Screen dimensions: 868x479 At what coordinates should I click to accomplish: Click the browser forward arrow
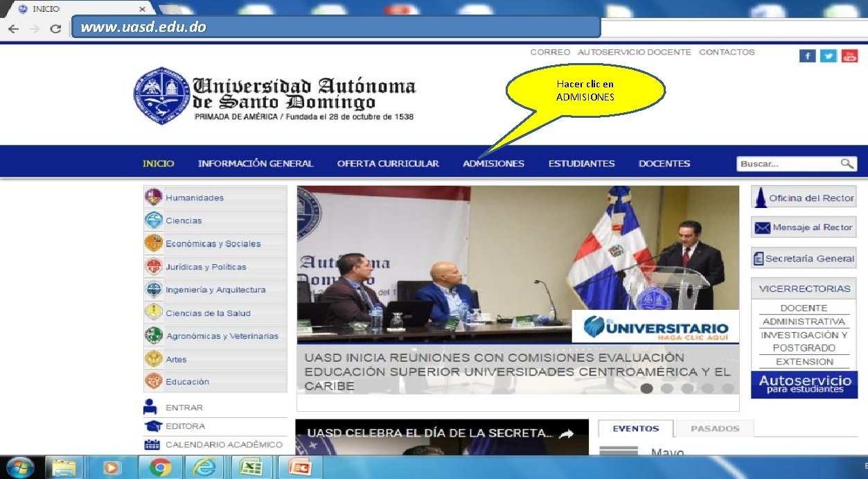(x=35, y=28)
